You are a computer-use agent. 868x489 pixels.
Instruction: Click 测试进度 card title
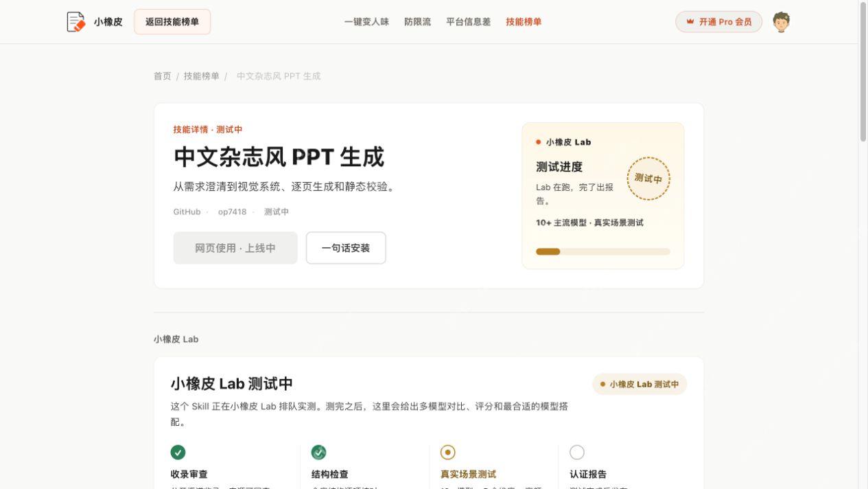559,167
